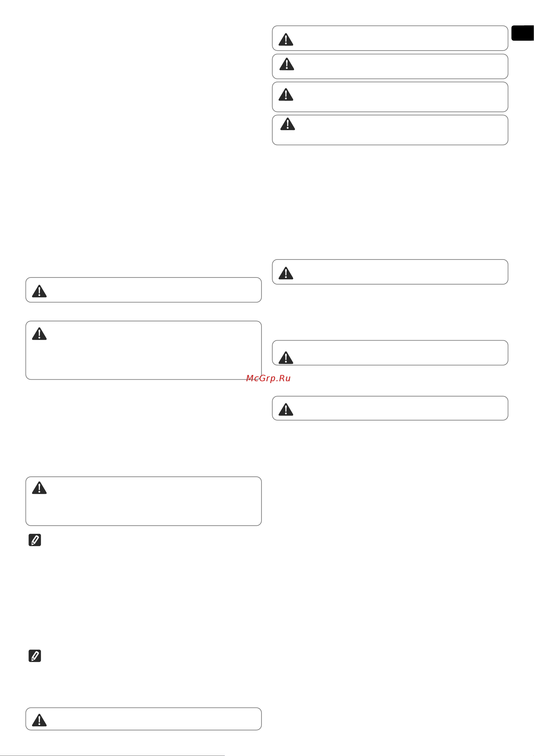The width and height of the screenshot is (534, 756).
Task: Click the warning icon in the largest left-column box
Action: pos(39,333)
